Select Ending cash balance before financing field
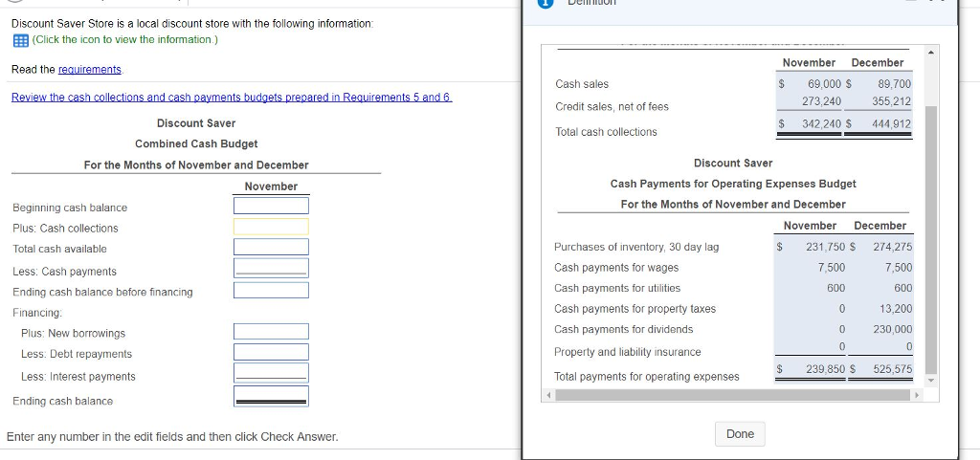Screen dimensions: 980x460 pyautogui.click(x=271, y=290)
